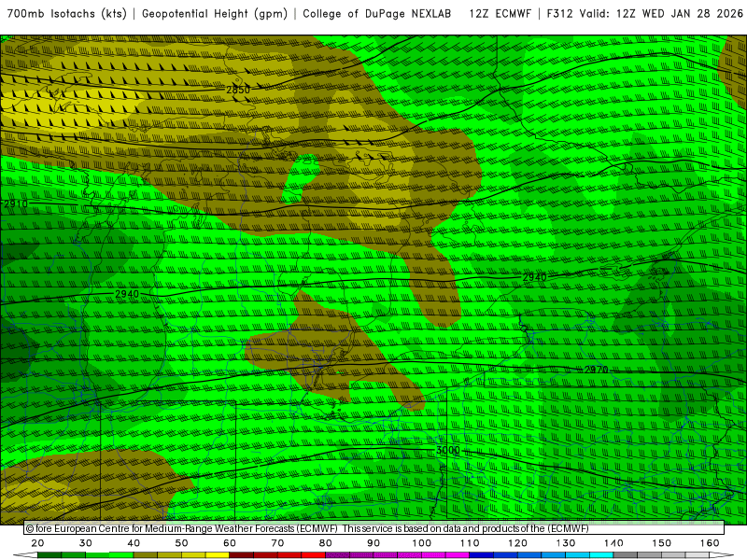The image size is (747, 560).
Task: Click the 50 value on the color scale
Action: pos(181,543)
